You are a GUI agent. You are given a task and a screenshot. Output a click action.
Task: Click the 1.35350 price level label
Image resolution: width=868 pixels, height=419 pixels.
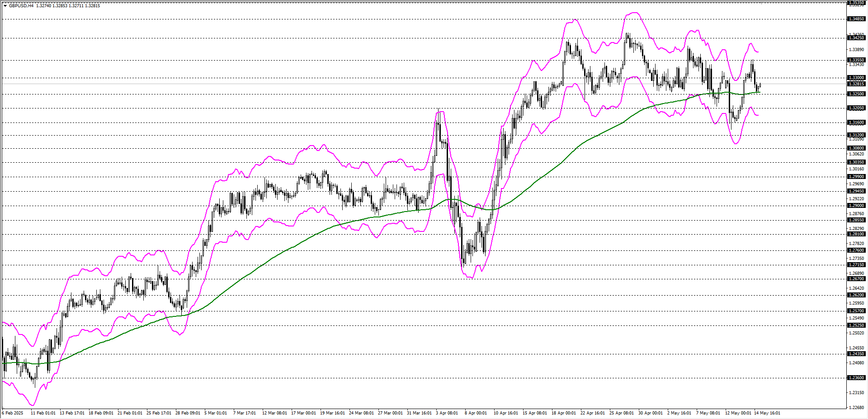856,3
